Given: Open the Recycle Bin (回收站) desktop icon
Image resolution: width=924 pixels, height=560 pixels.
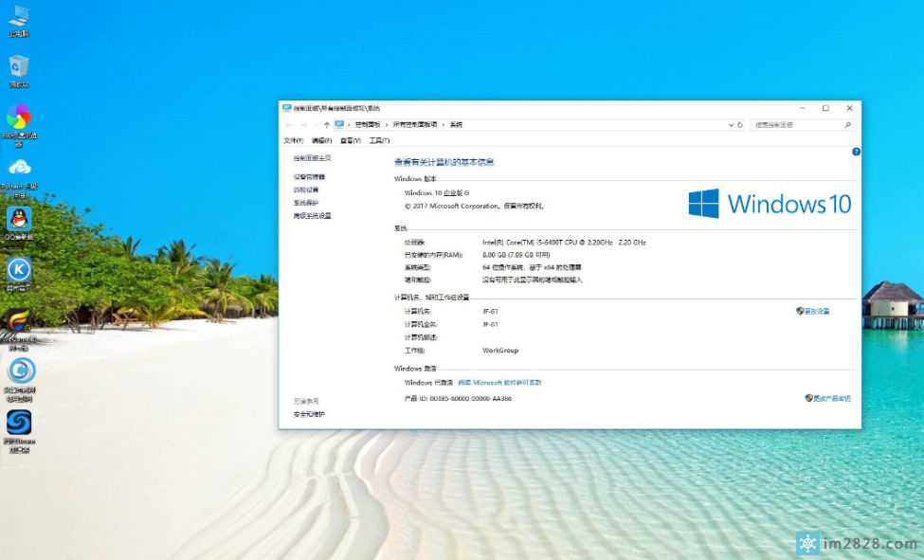Looking at the screenshot, I should (x=19, y=66).
